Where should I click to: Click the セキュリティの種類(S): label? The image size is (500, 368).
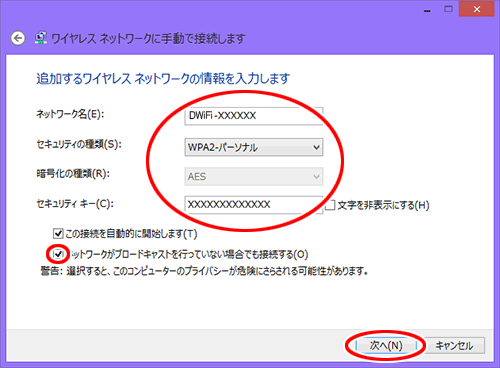coord(79,144)
